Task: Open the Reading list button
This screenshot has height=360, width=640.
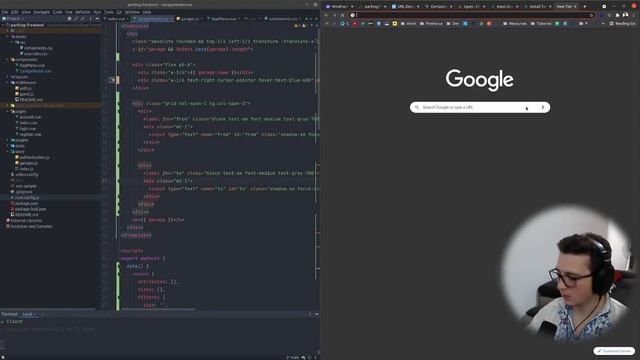Action: coord(622,24)
